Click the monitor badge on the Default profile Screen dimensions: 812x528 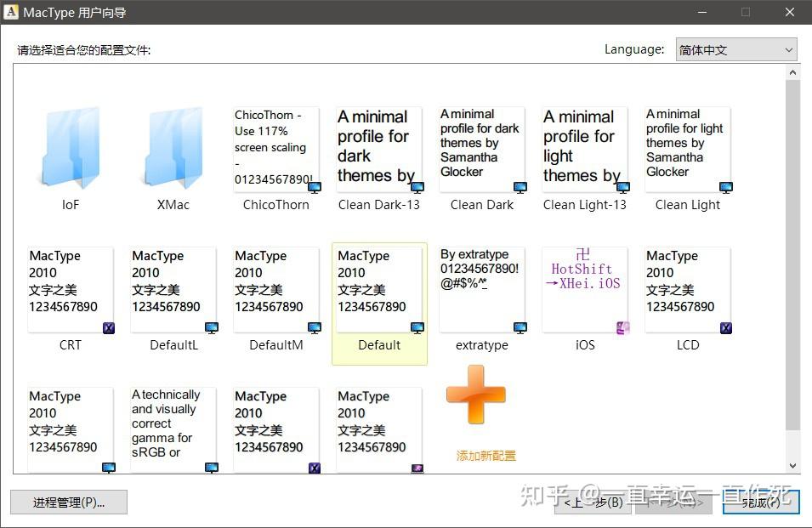pos(416,326)
